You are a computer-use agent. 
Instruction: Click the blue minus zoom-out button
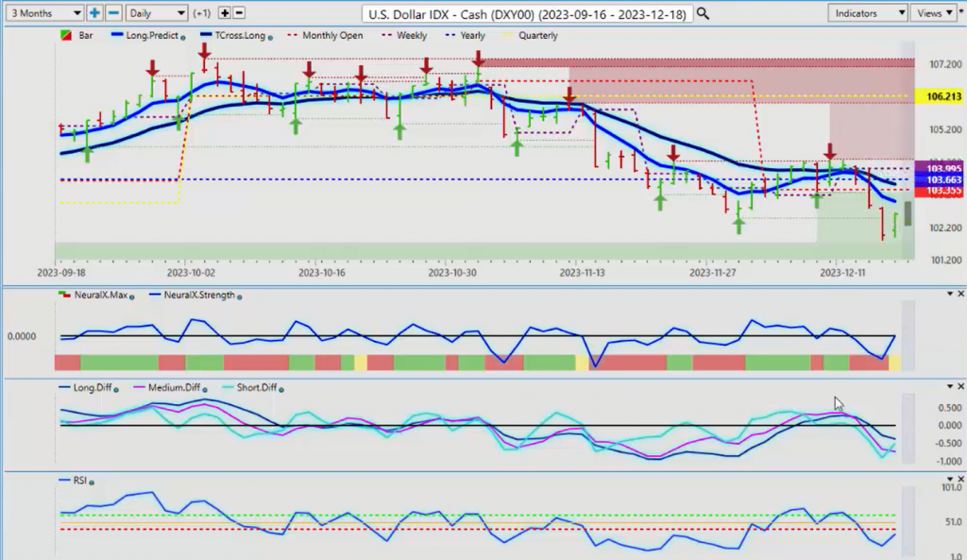pyautogui.click(x=112, y=13)
